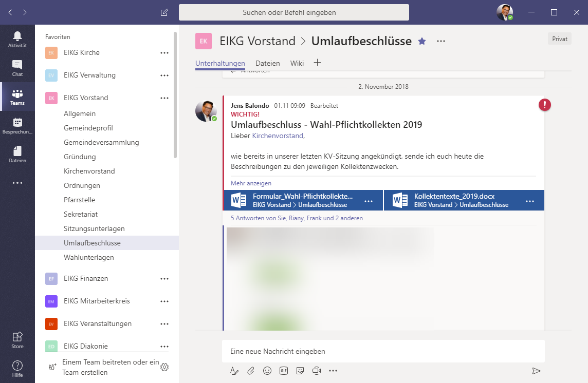Viewport: 588px width, 383px height.
Task: Open options for Kollektentexte_2019.docx attachment
Action: 530,201
